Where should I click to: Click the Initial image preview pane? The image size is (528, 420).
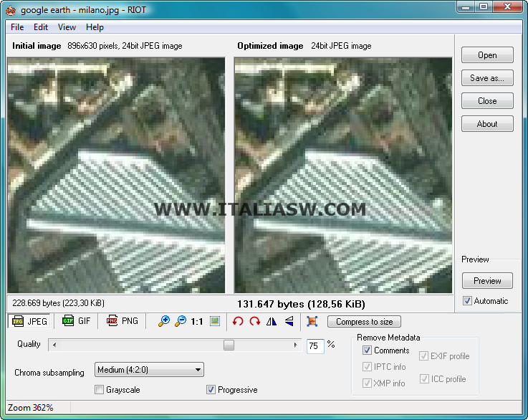click(x=116, y=175)
